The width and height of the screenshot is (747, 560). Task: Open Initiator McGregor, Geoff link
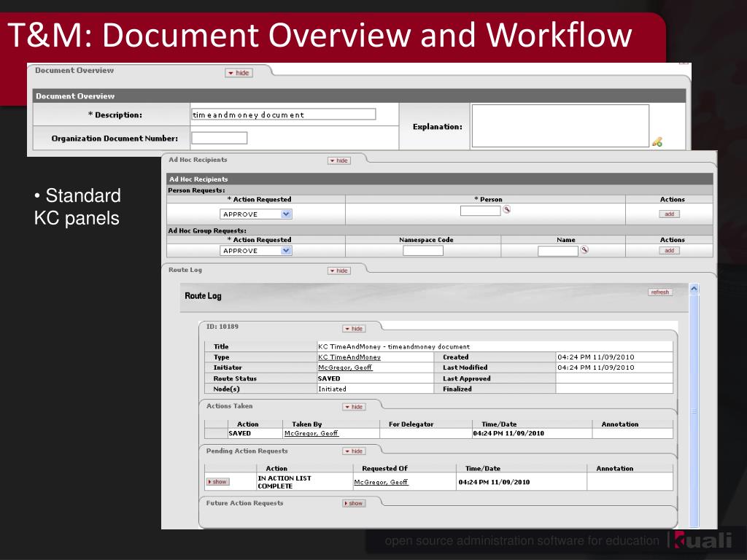pyautogui.click(x=345, y=367)
